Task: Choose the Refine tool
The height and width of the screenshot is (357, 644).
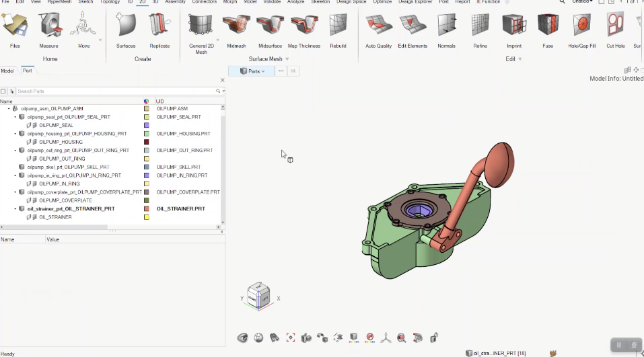Action: coord(480,31)
